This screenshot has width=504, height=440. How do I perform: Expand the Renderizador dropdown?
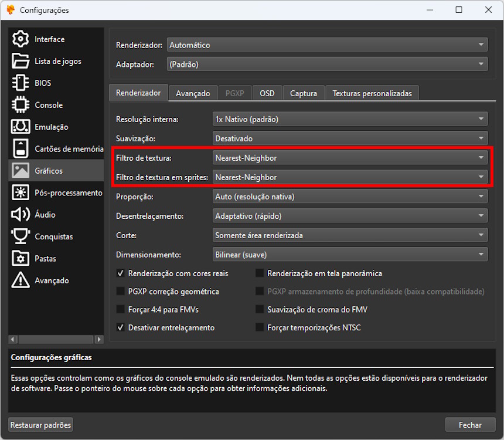(x=327, y=45)
